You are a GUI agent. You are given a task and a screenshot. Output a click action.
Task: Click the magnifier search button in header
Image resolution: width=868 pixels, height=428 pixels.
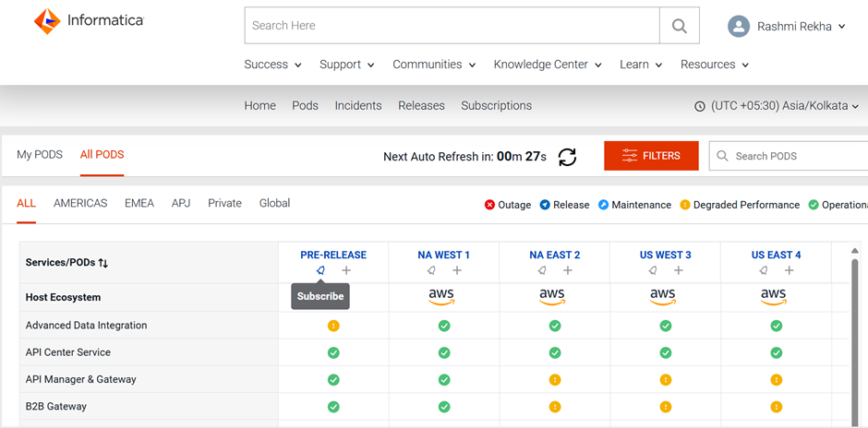pos(680,26)
